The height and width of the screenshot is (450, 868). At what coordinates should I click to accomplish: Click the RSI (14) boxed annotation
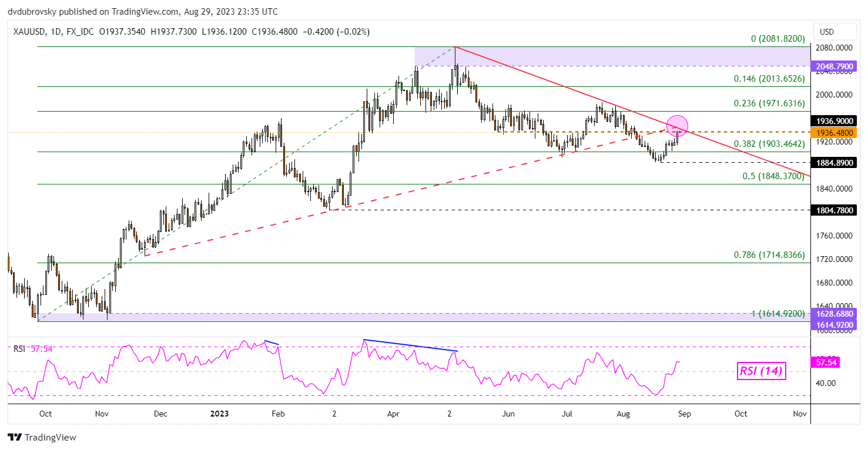[762, 371]
